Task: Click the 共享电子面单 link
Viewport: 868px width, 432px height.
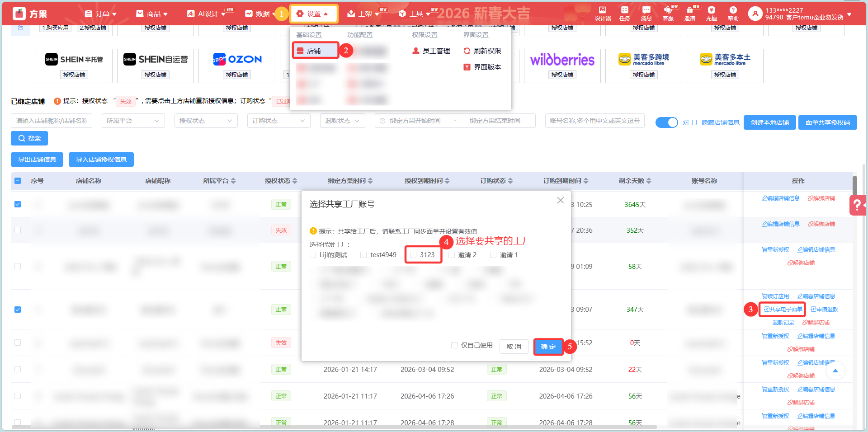Action: (x=783, y=310)
